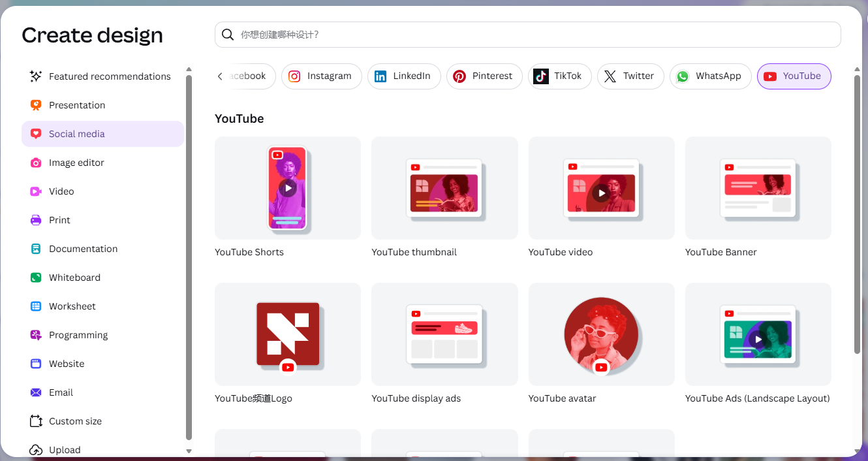
Task: Click the Whiteboard sidebar icon
Action: (x=36, y=278)
